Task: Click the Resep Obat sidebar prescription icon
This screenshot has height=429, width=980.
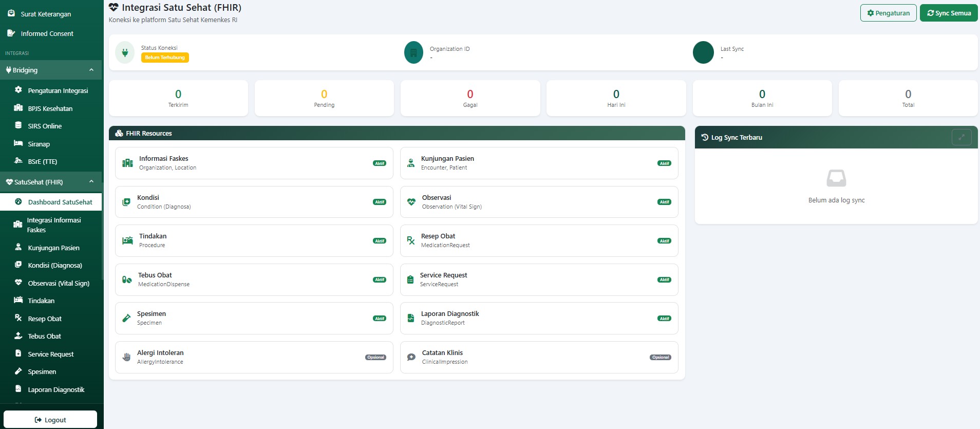Action: [x=18, y=318]
